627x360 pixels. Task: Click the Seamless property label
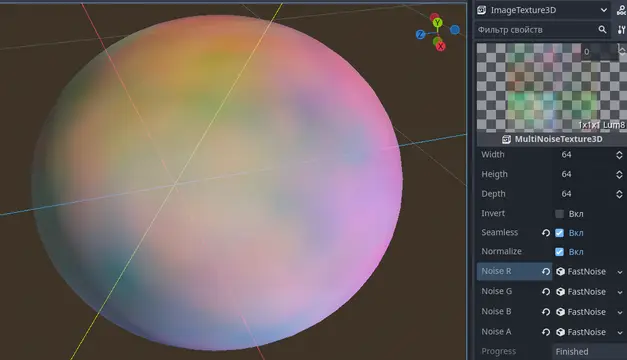pyautogui.click(x=499, y=232)
